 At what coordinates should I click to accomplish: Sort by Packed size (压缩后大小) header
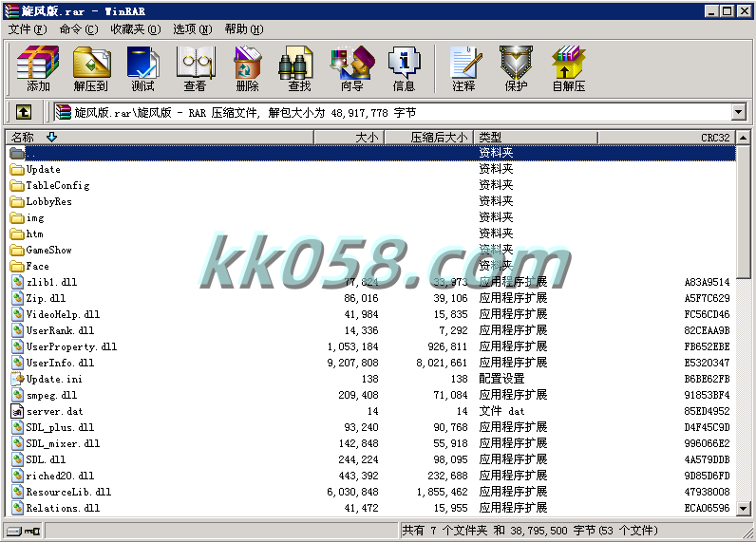(x=429, y=138)
